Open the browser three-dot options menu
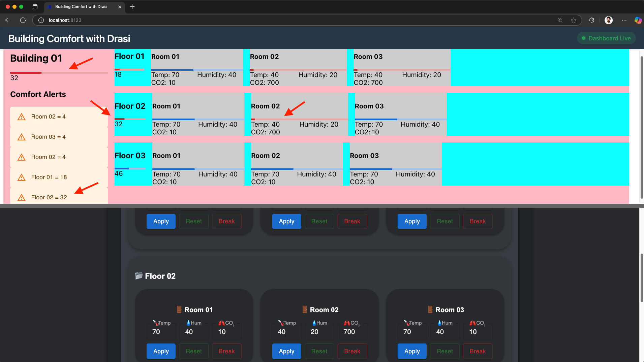This screenshot has height=362, width=644. click(624, 20)
